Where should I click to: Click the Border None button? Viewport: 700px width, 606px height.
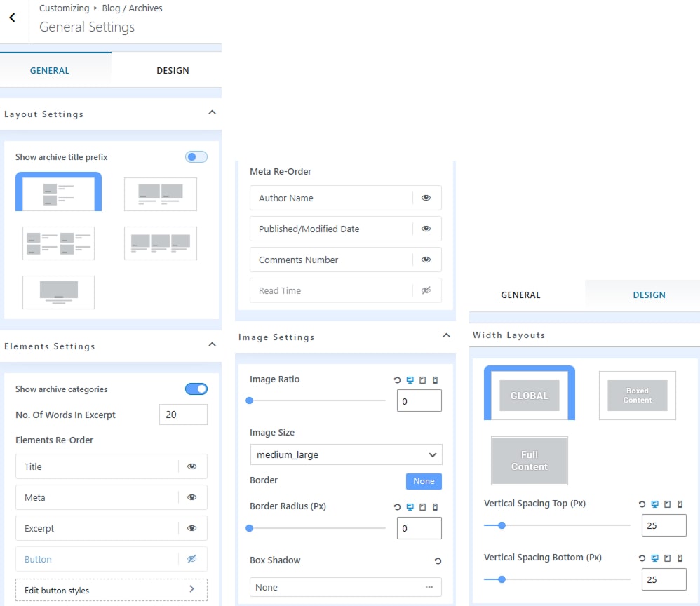[424, 481]
